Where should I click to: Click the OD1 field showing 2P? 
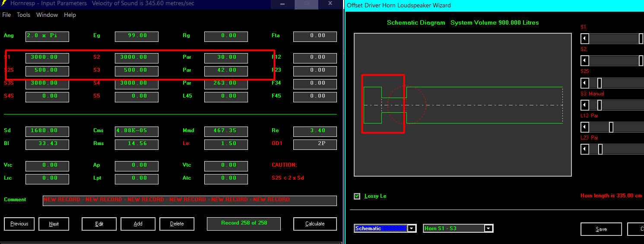(315, 144)
